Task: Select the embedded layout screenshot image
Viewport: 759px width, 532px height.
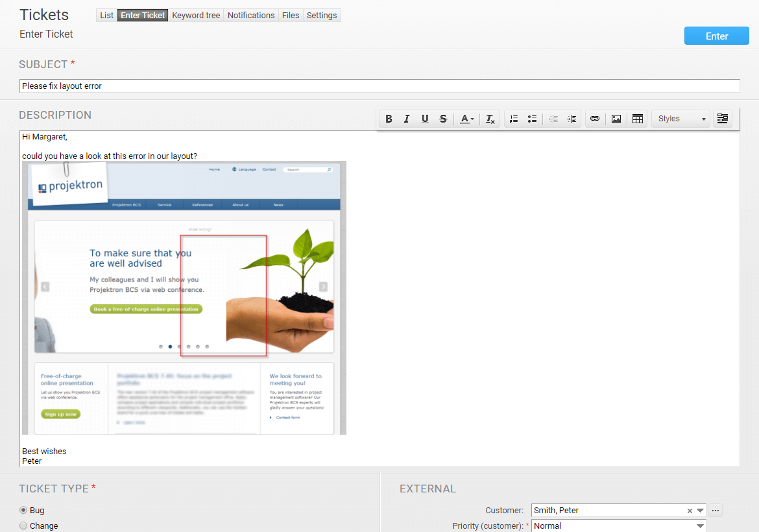Action: (x=184, y=298)
